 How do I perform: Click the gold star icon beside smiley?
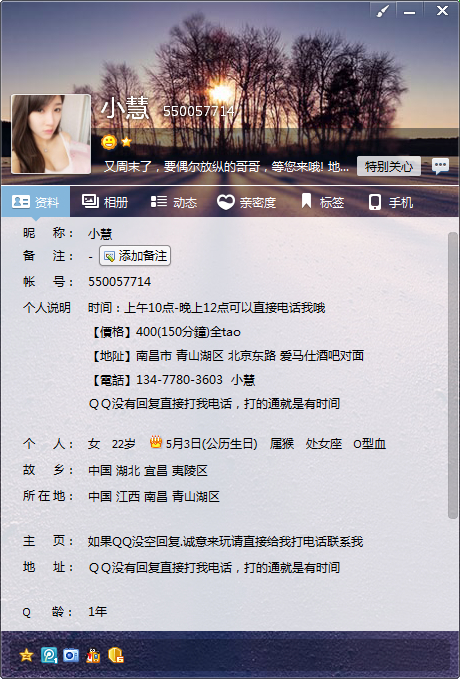[126, 142]
